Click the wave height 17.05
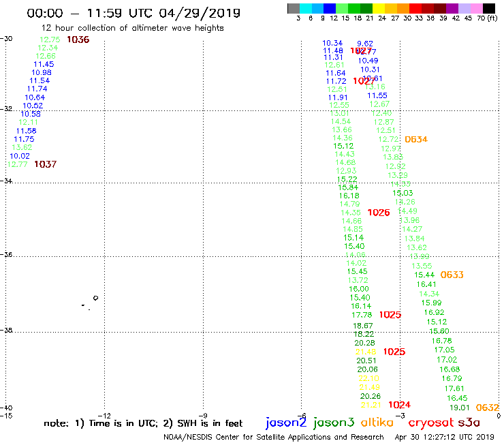Viewport: 504px width, 443px height. [x=444, y=350]
